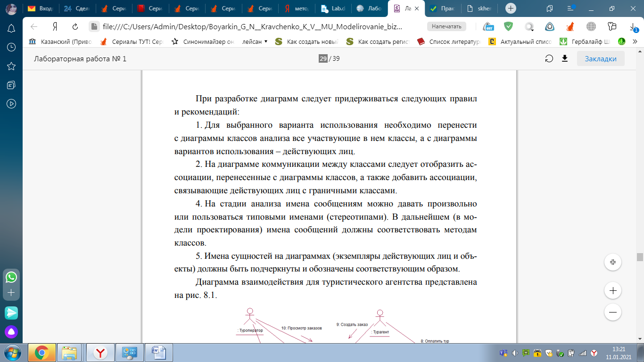This screenshot has width=644, height=362.
Task: Open a new browser tab
Action: tap(510, 8)
